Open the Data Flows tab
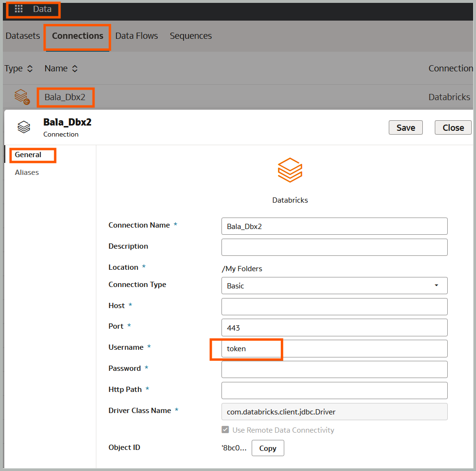Screen dimensions: 476x471 137,36
